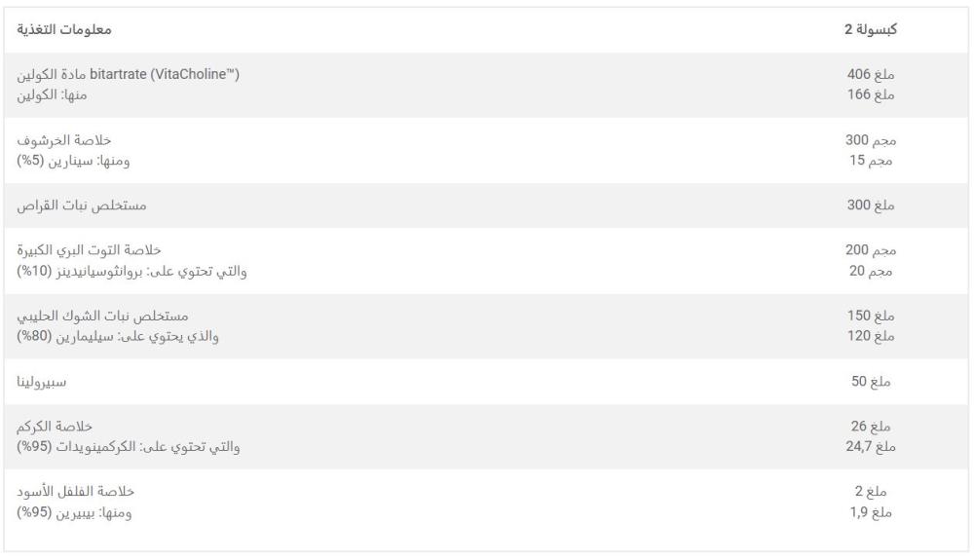974x560 pixels.
Task: Select مستخلص نبات الشوك الحليبي label
Action: pyautogui.click(x=102, y=316)
